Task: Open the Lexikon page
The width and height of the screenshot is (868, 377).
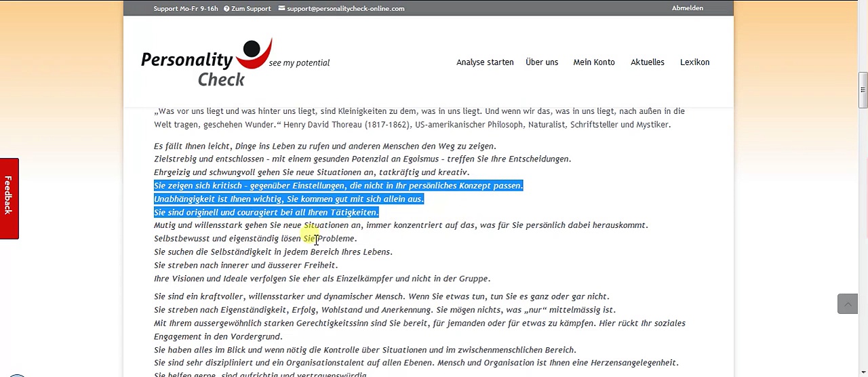Action: pos(694,62)
